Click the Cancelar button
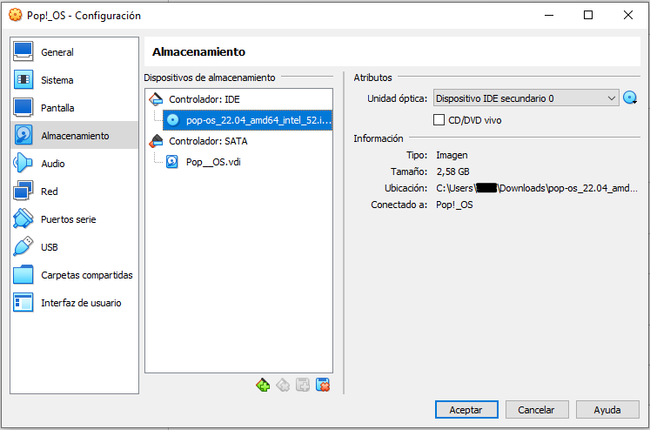The image size is (650, 430). pyautogui.click(x=537, y=410)
